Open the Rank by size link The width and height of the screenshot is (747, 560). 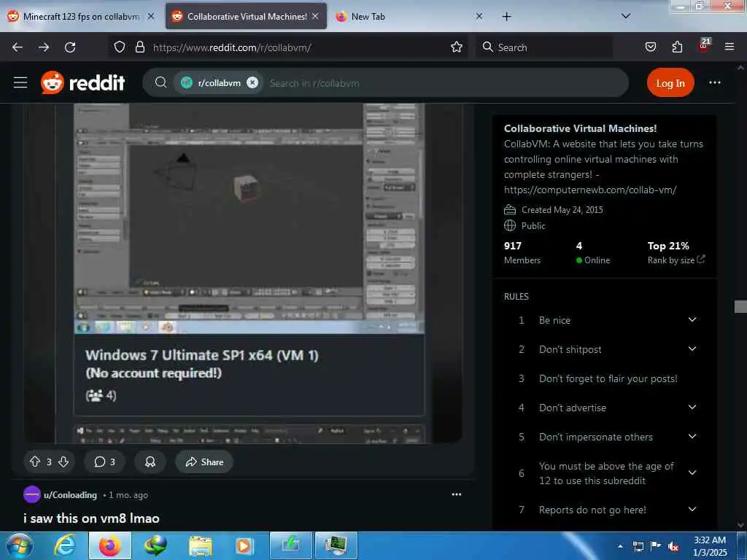[x=676, y=260]
